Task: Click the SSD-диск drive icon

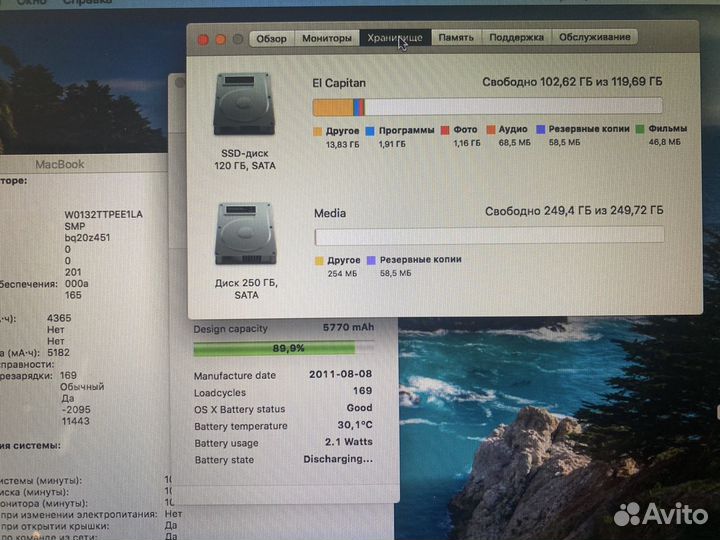Action: pos(244,104)
